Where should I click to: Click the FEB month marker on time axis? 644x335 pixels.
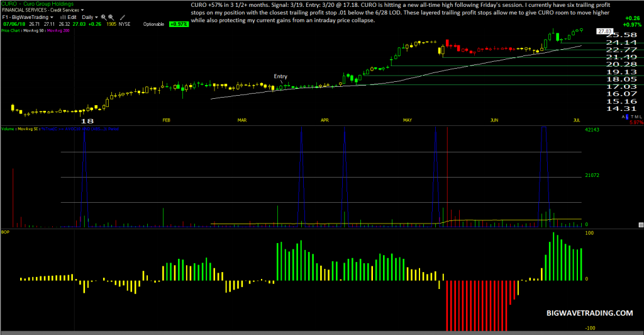point(166,120)
